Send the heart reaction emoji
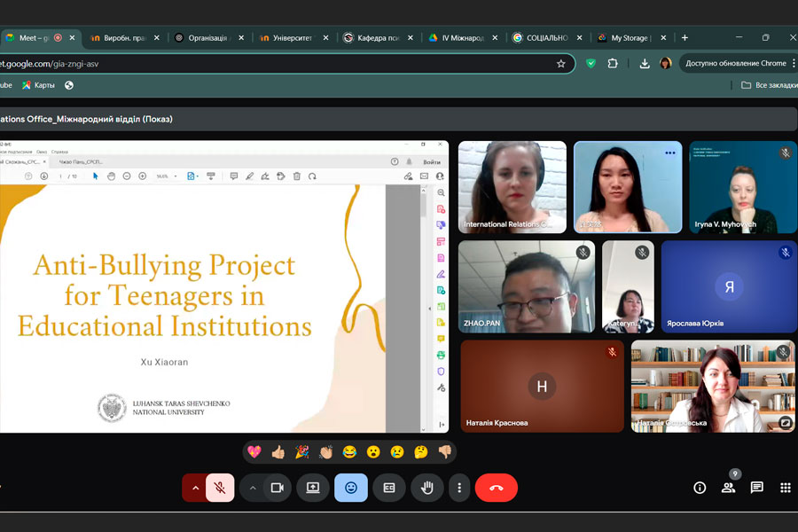This screenshot has height=532, width=798. pyautogui.click(x=254, y=452)
